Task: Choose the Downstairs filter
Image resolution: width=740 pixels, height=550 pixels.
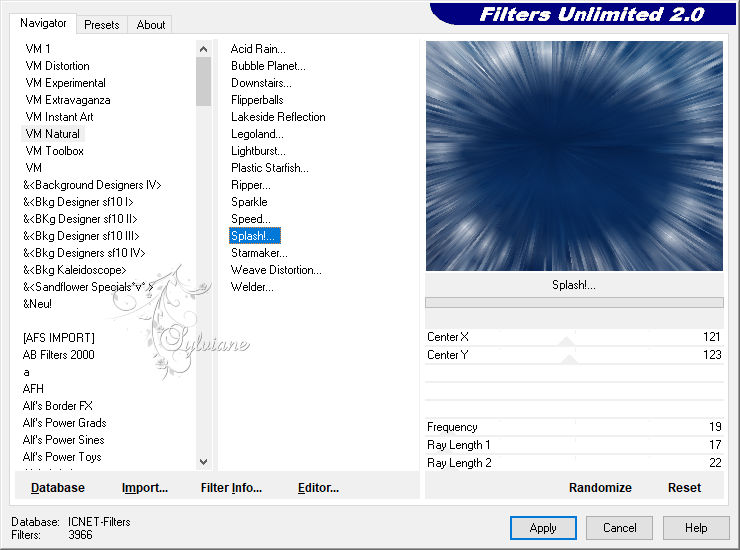Action: coord(261,83)
